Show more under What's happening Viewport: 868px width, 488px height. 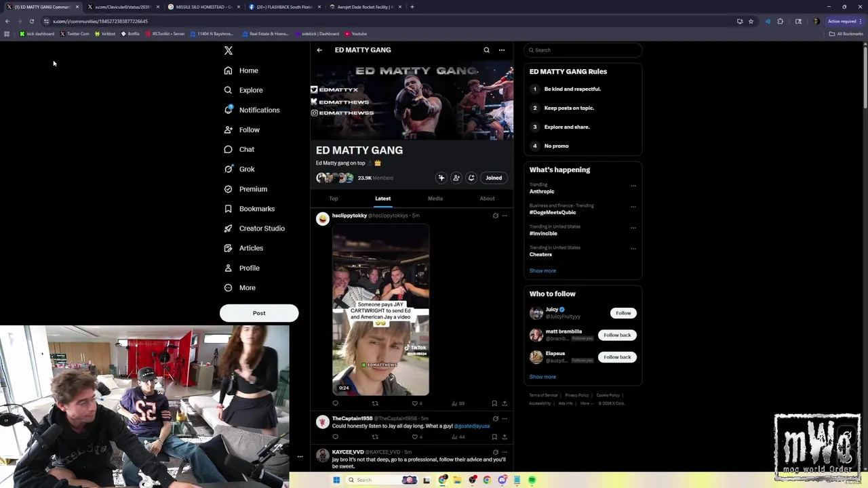click(x=542, y=270)
